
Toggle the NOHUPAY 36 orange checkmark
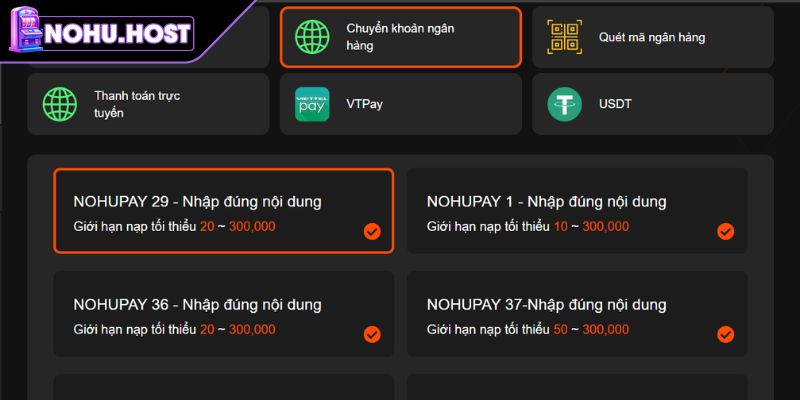372,335
